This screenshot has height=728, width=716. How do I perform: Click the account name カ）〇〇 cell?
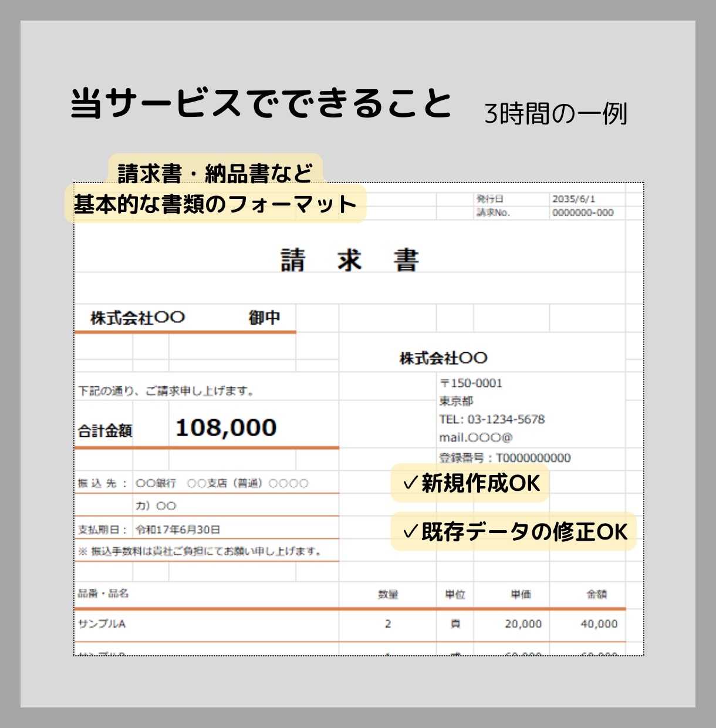[x=156, y=506]
